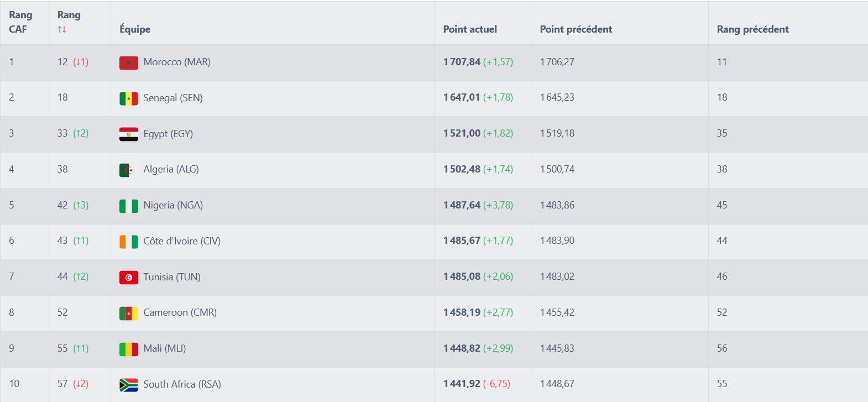Open the Senegal (SEN) team link
Screen dimensions: 868x402
pos(173,98)
